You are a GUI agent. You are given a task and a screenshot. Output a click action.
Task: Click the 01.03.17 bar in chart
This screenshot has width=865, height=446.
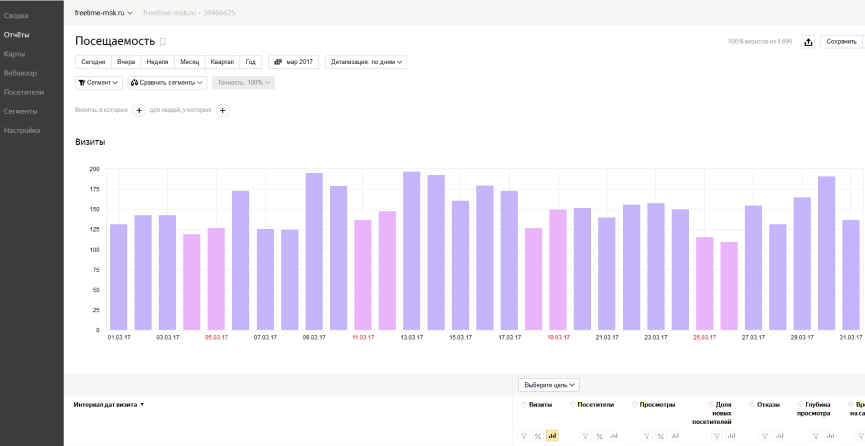[119, 277]
